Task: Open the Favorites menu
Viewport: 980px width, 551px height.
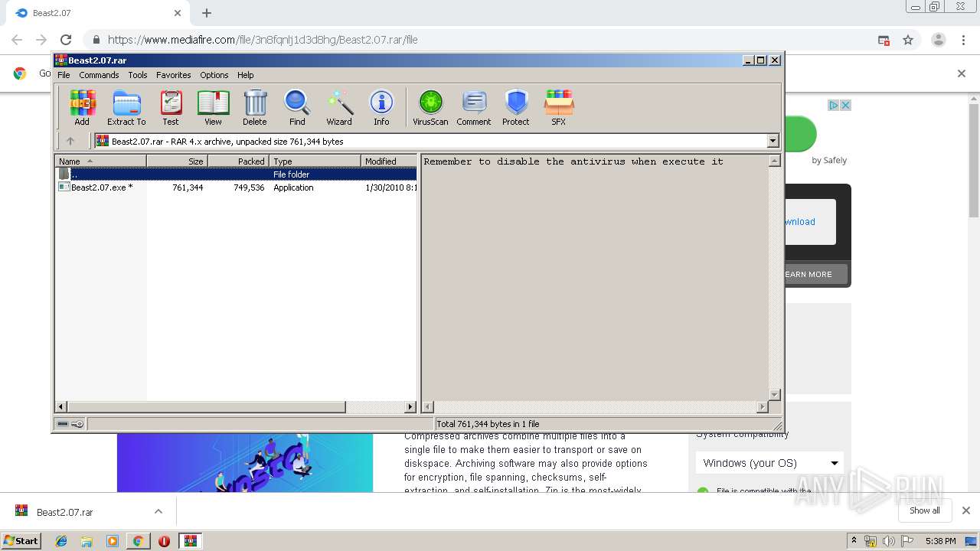Action: pos(174,75)
